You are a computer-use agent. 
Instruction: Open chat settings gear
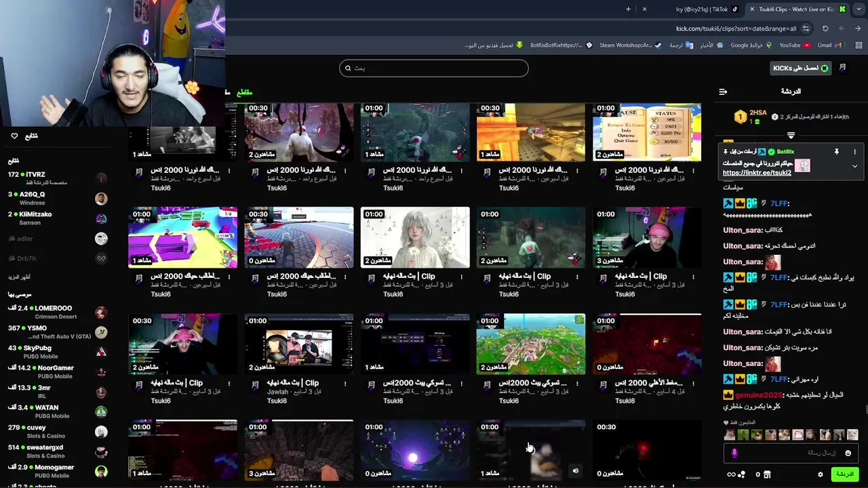(x=820, y=474)
